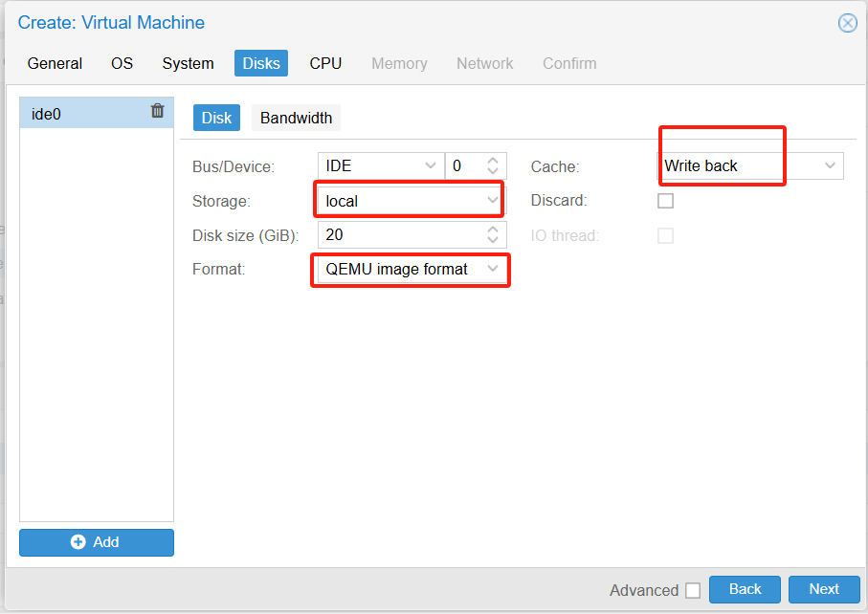Open the Format dropdown list
The width and height of the screenshot is (868, 614).
point(493,270)
